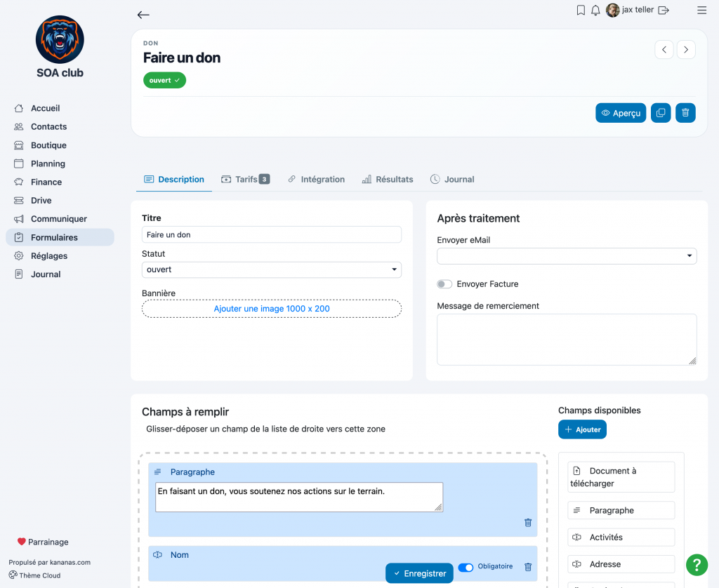Click Ajouter une image 1000 x 200

coord(272,309)
